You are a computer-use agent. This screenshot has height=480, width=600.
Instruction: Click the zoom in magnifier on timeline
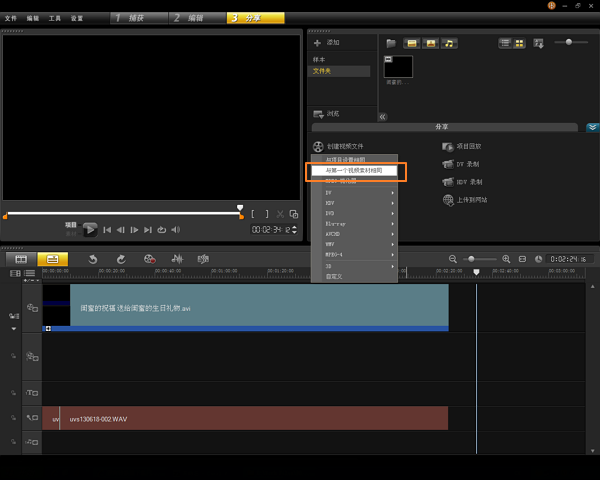coord(506,259)
